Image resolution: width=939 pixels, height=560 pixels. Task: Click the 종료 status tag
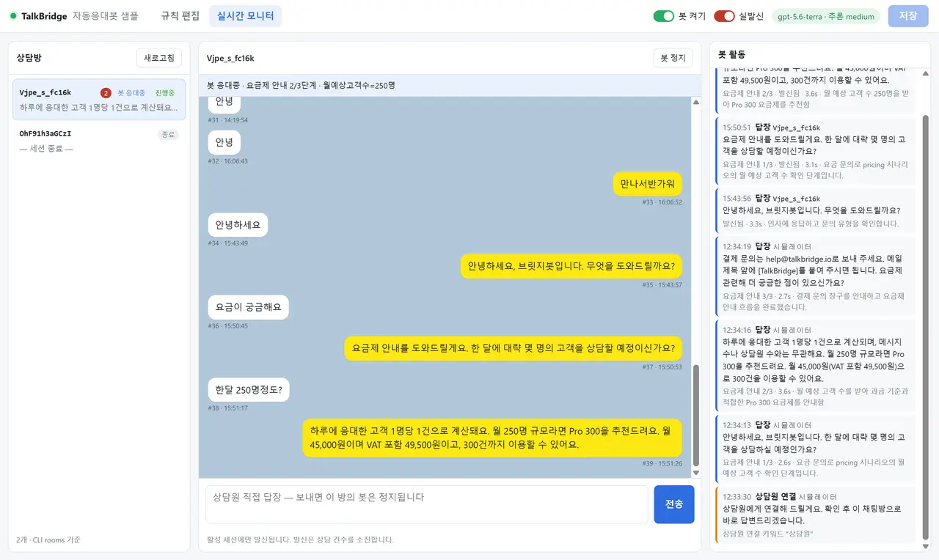pos(169,135)
